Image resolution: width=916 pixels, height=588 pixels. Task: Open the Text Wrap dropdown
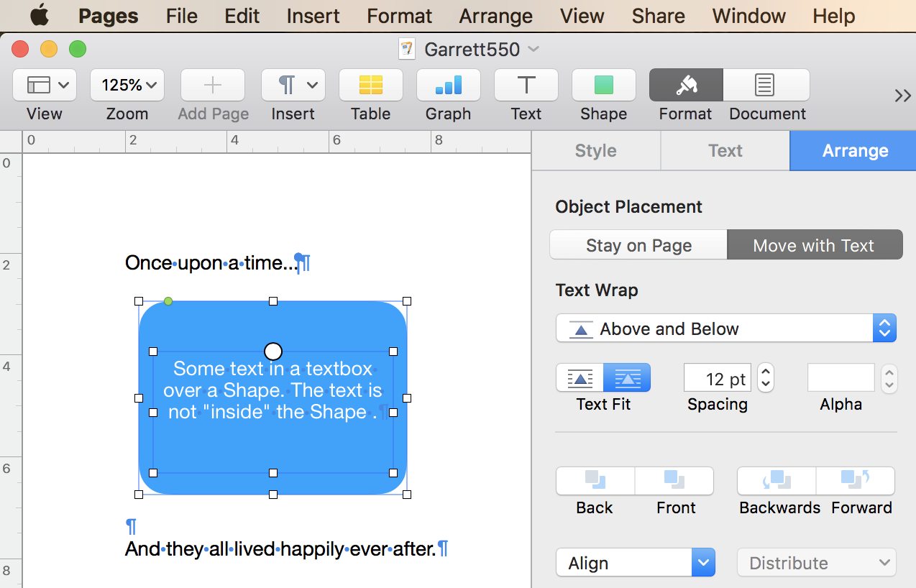click(x=726, y=329)
